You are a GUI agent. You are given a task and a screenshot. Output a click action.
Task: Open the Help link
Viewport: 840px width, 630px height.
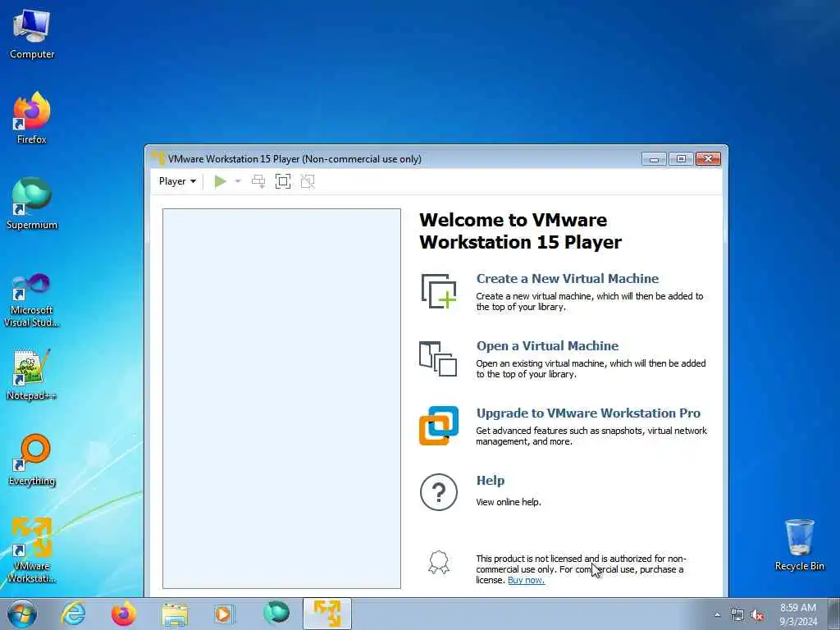click(x=491, y=481)
